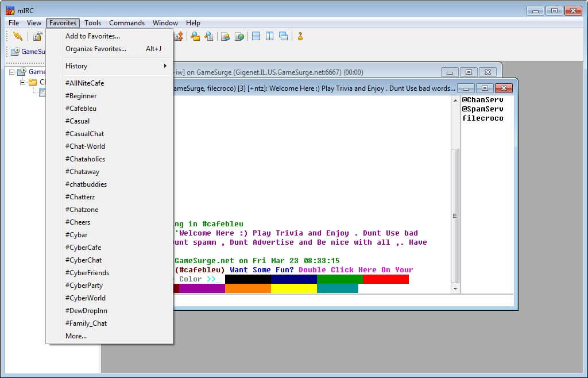Click the GameSurge server icon in treebar
Image resolution: width=588 pixels, height=378 pixels.
point(22,72)
